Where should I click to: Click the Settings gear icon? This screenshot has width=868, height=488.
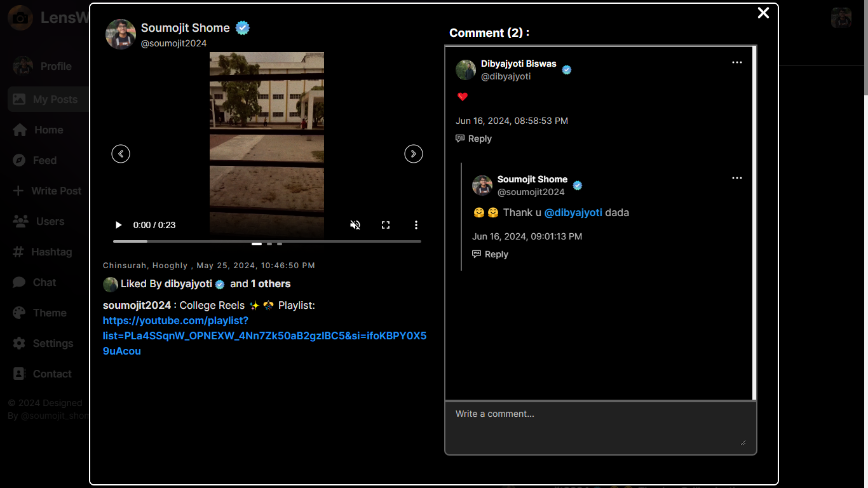[x=19, y=343]
